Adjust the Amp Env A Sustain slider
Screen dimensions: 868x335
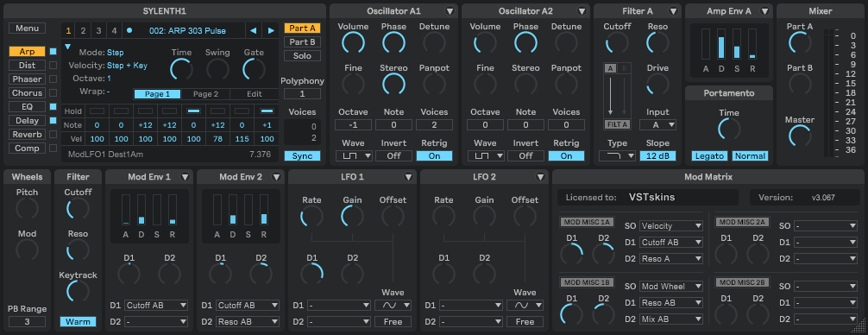[737, 44]
